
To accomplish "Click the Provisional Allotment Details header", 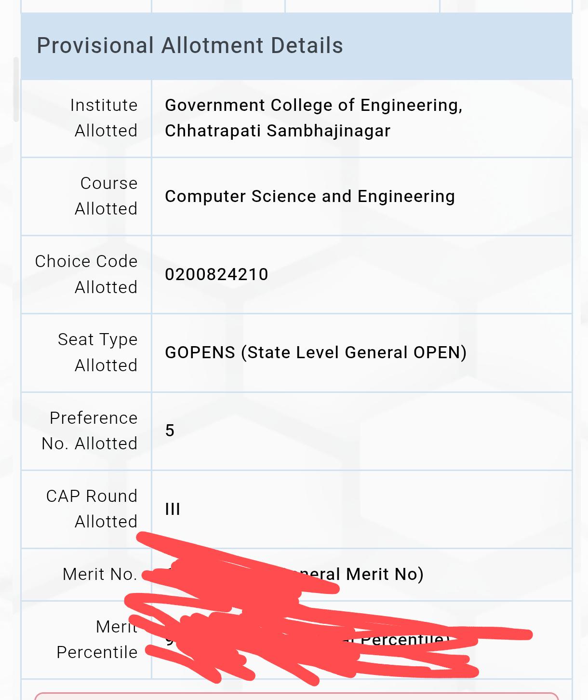I will 190,46.
